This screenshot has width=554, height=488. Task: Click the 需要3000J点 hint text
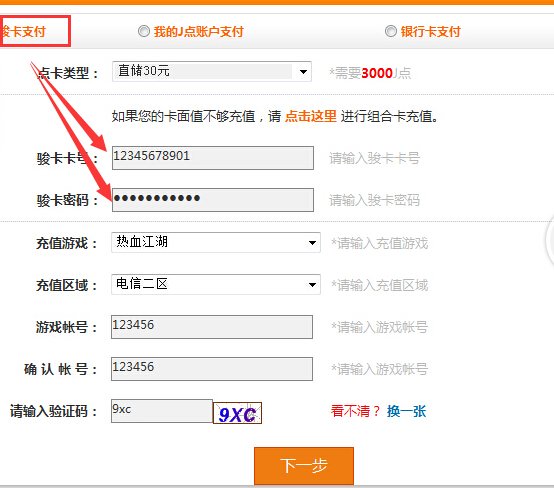tap(370, 73)
